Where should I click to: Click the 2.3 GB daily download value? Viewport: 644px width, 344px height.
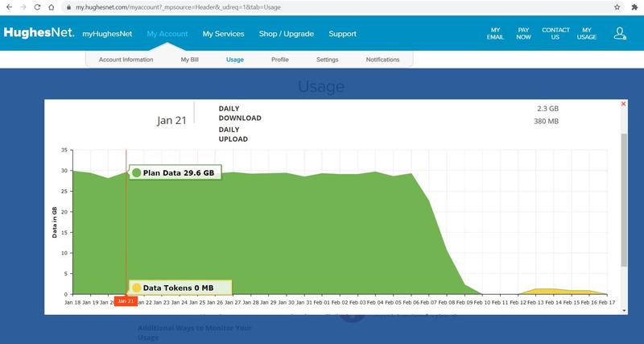pos(547,109)
